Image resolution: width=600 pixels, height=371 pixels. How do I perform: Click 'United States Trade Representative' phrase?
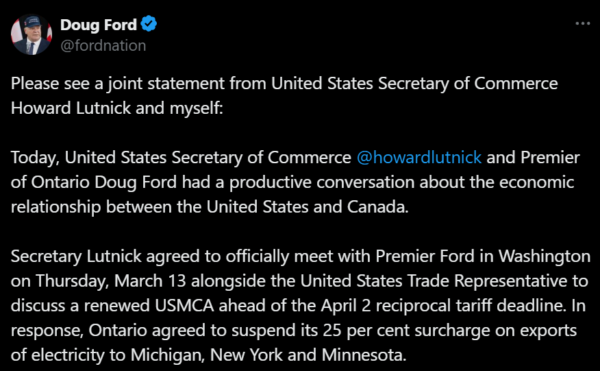coord(434,281)
